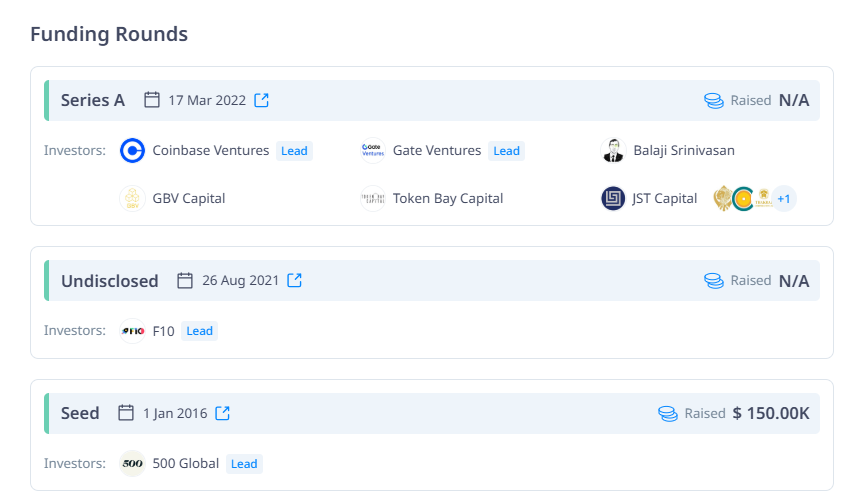Open the JST Capital investor name
Screen dimensions: 855x500
(x=665, y=198)
